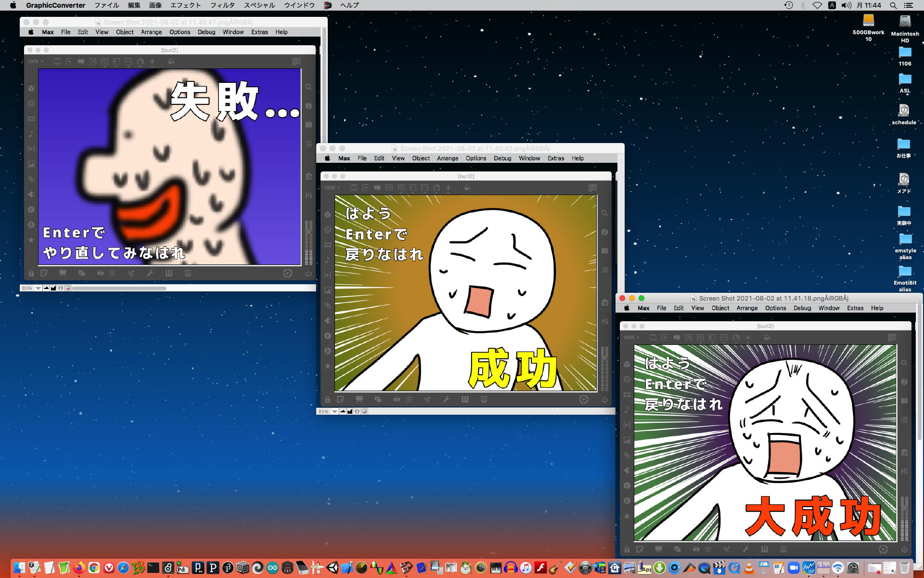Open the red scripts menu icon in the menu bar
924x578 pixels.
pyautogui.click(x=328, y=5)
